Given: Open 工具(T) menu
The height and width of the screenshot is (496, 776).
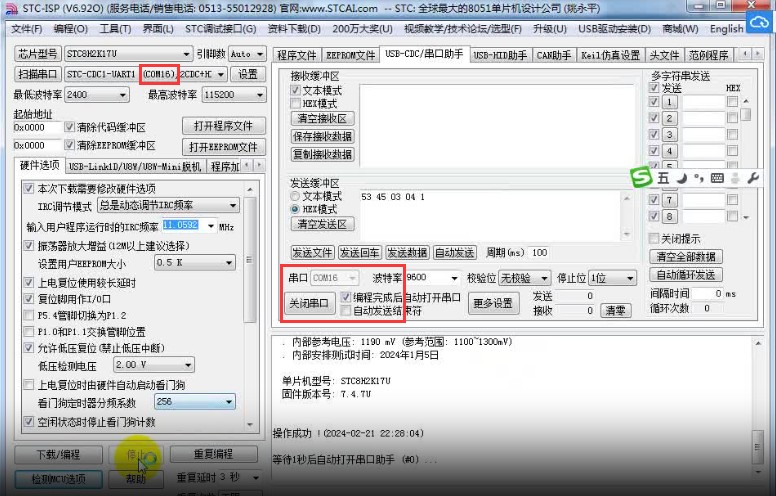Looking at the screenshot, I should (115, 29).
